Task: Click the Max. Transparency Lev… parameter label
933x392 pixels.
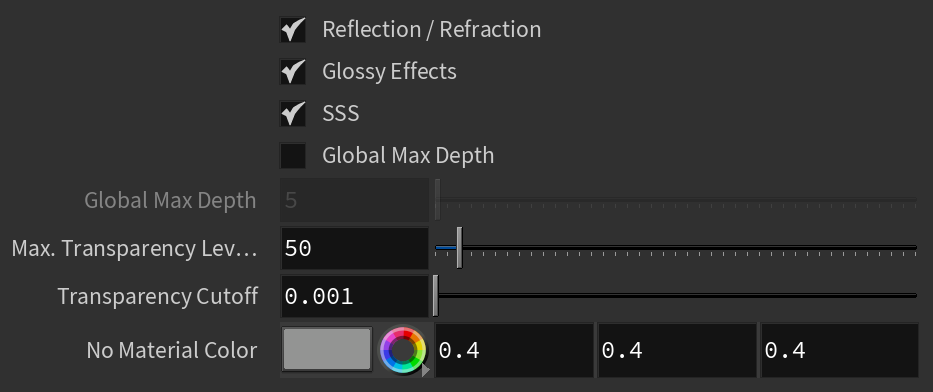Action: pos(134,248)
